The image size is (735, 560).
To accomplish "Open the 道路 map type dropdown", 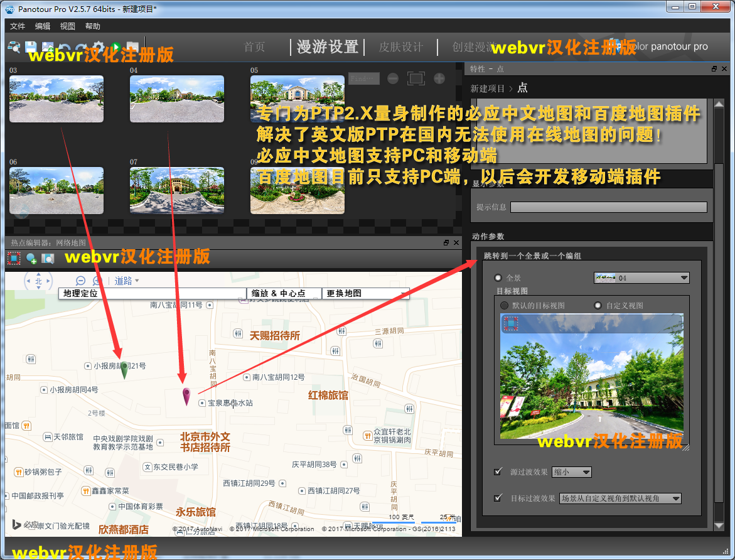I will pyautogui.click(x=127, y=281).
